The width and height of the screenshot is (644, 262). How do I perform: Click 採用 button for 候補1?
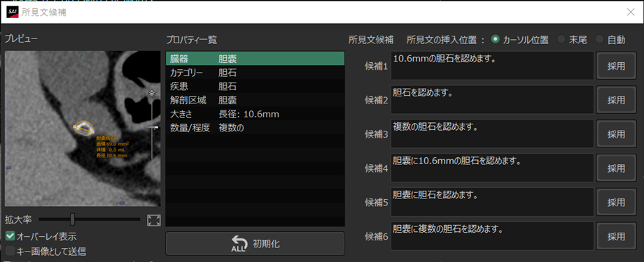pos(616,66)
